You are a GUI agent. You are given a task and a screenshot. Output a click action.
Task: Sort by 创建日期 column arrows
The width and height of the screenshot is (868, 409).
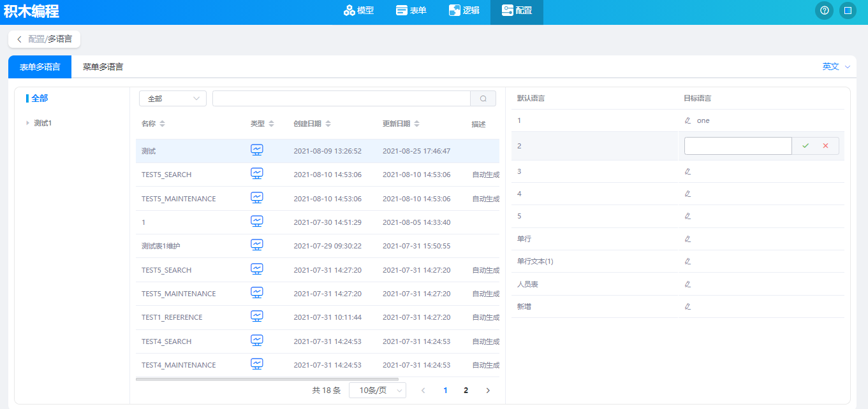click(x=328, y=124)
